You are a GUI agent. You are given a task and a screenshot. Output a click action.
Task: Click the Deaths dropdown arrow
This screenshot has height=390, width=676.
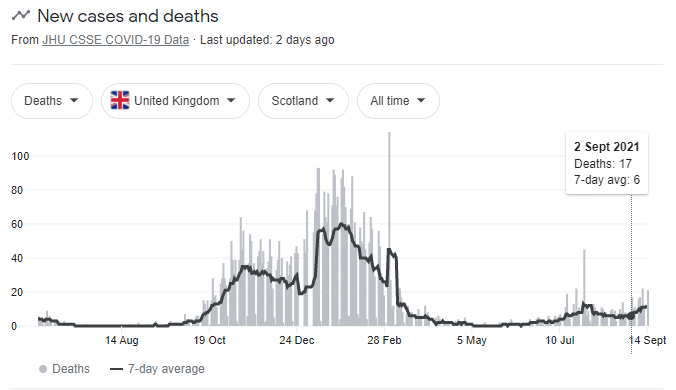pos(74,100)
